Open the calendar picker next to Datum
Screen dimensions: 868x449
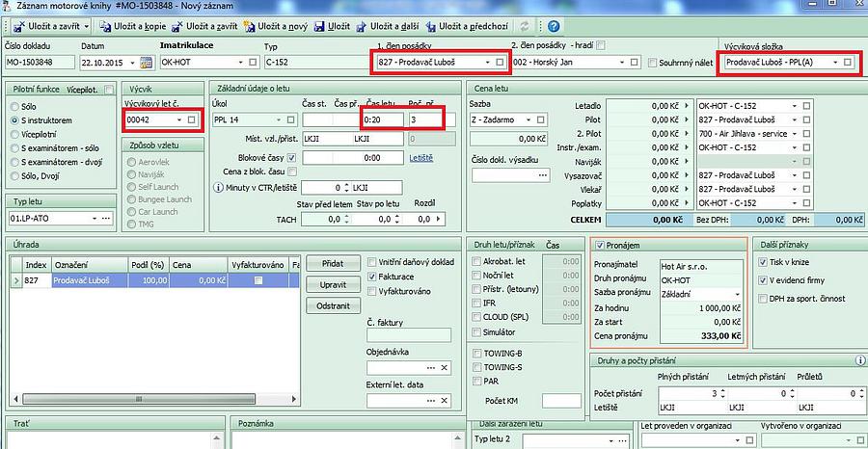(147, 63)
